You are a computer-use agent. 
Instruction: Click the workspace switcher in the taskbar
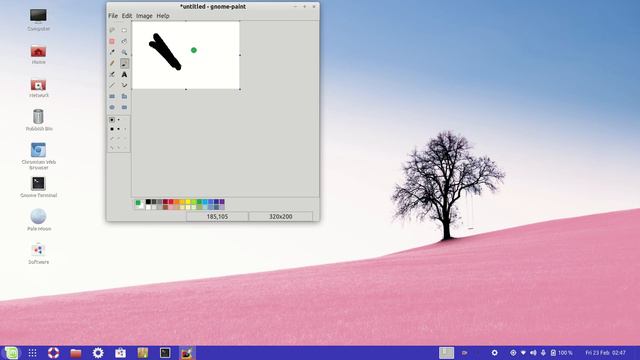tap(447, 353)
